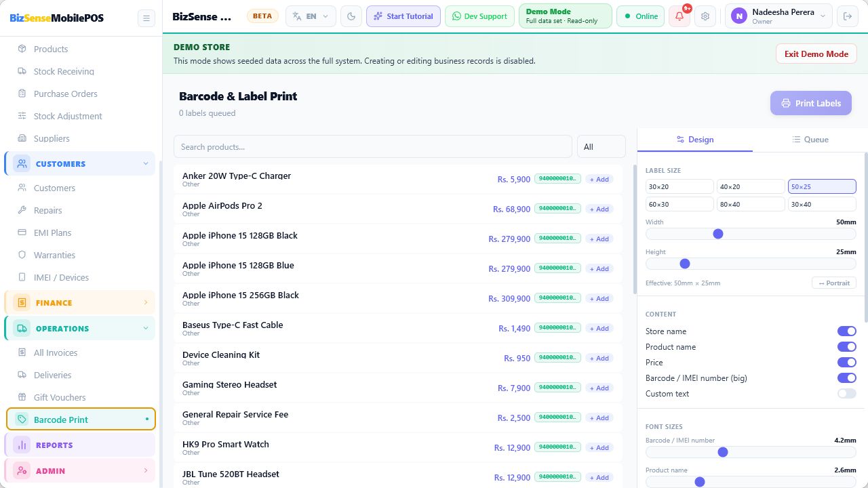868x488 pixels.
Task: Toggle dark mode with the moon icon
Action: pos(351,16)
